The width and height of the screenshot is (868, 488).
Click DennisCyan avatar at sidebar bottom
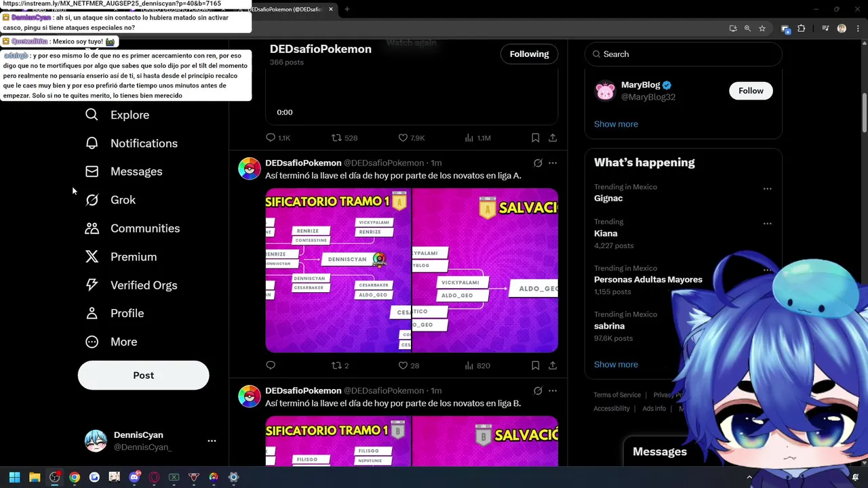click(x=96, y=441)
